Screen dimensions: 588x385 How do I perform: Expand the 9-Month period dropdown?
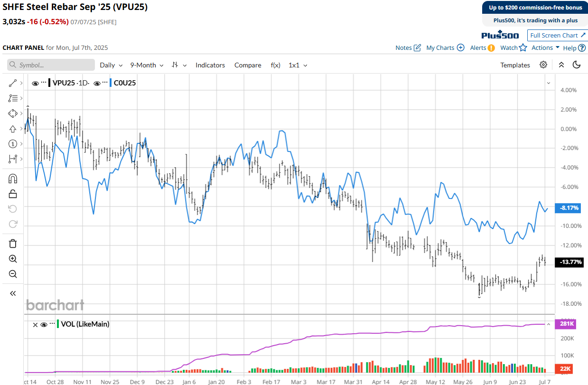coord(147,65)
